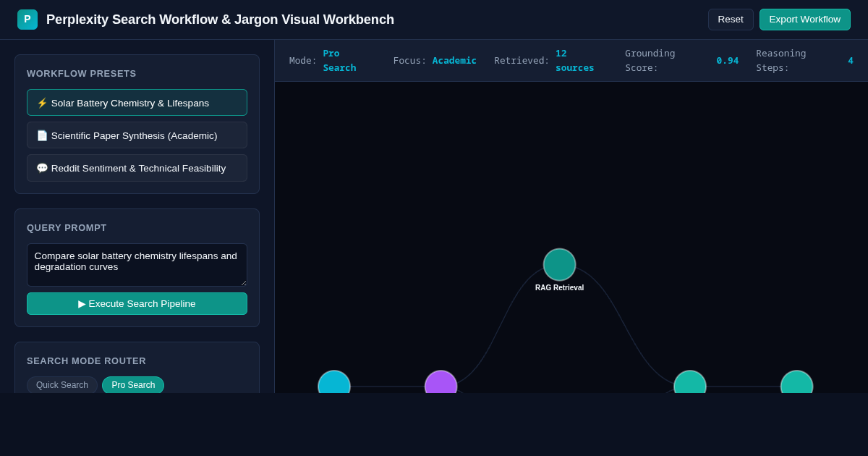Switch router to Pro Search
Screen dimensions: 868x456
(133, 385)
